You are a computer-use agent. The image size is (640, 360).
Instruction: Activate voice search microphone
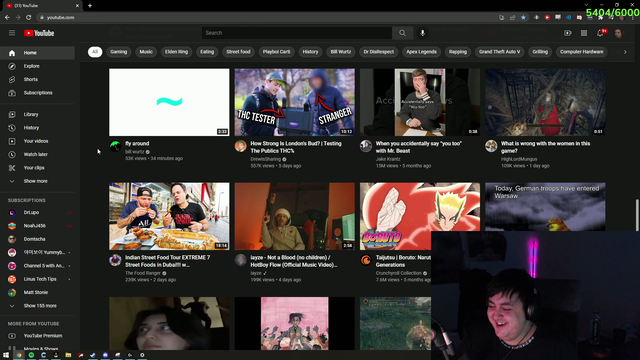click(422, 33)
